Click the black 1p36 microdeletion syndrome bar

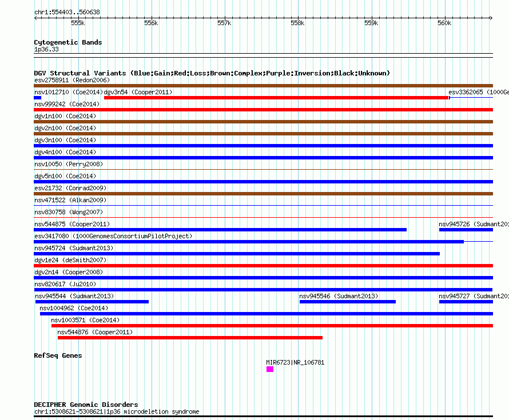click(263, 417)
